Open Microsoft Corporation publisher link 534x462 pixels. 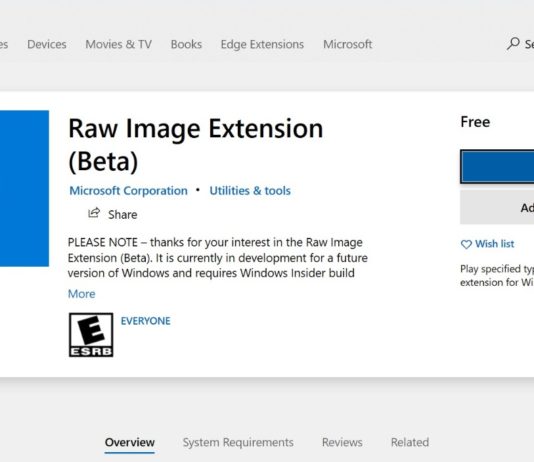coord(128,191)
